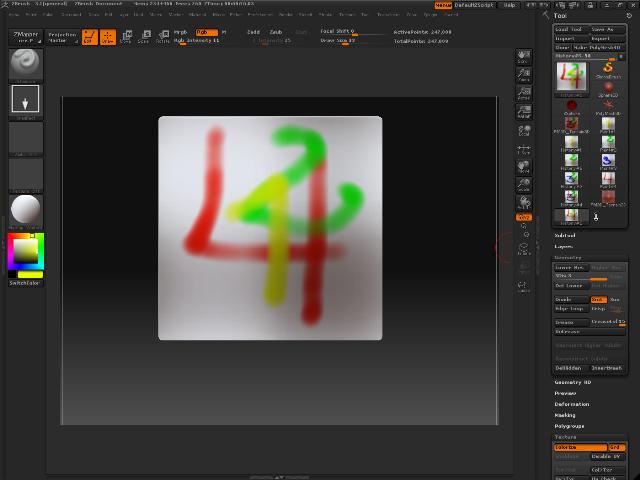Toggle the Smt smoothing option

coord(598,300)
